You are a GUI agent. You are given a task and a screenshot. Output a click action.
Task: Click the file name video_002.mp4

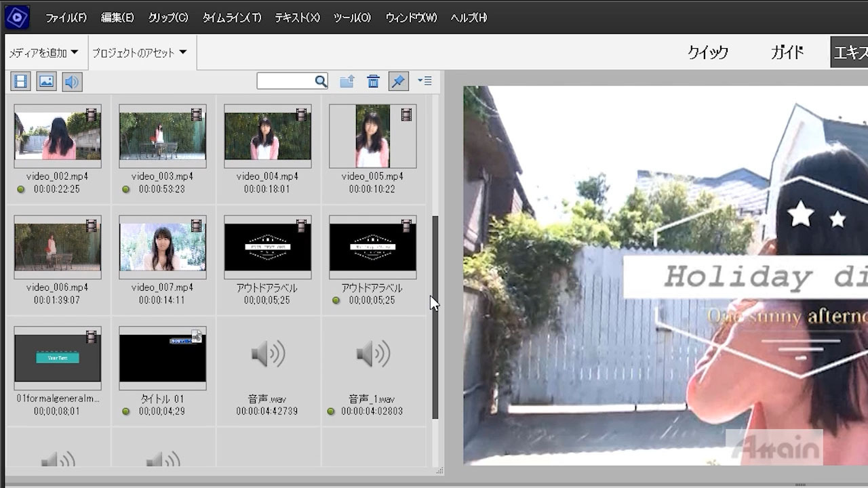(58, 176)
